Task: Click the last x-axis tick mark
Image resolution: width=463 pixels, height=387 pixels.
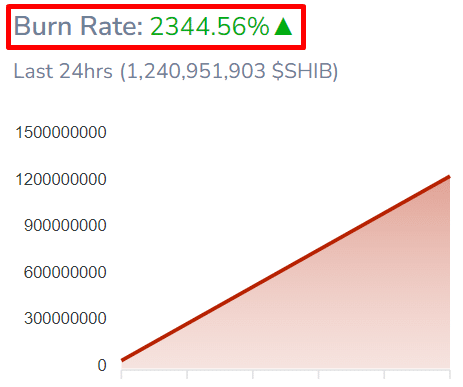Action: click(x=450, y=374)
